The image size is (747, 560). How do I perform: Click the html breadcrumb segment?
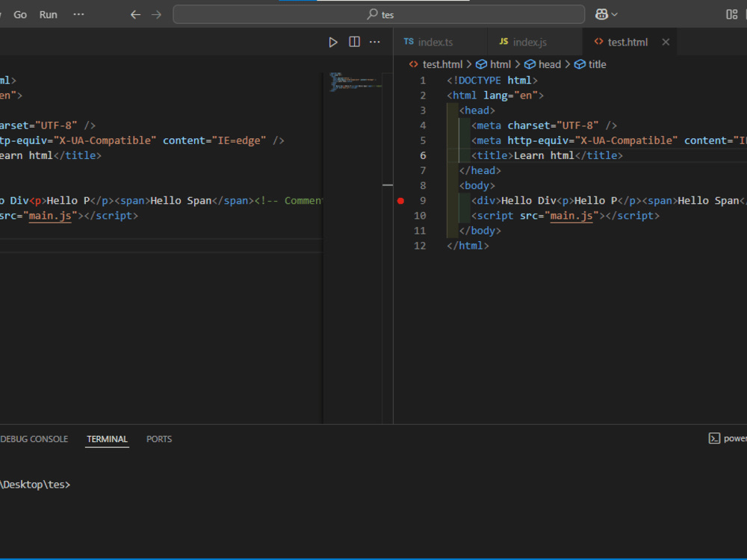point(500,64)
